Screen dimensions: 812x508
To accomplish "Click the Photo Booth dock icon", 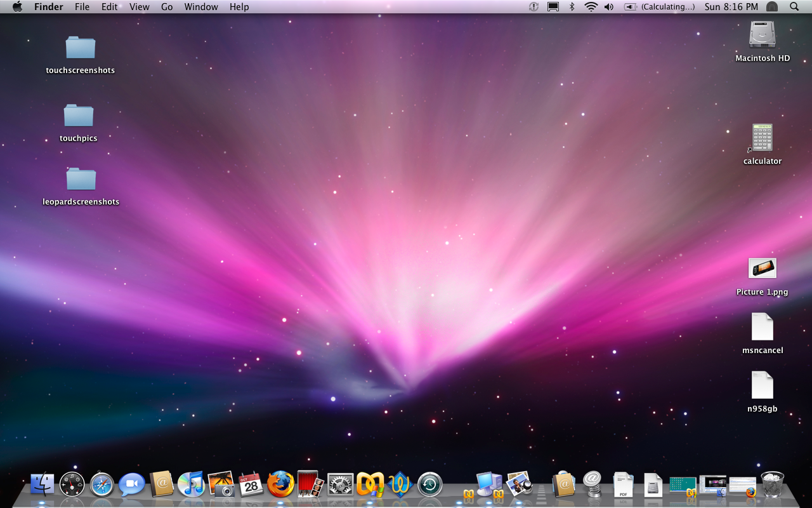I will (311, 485).
